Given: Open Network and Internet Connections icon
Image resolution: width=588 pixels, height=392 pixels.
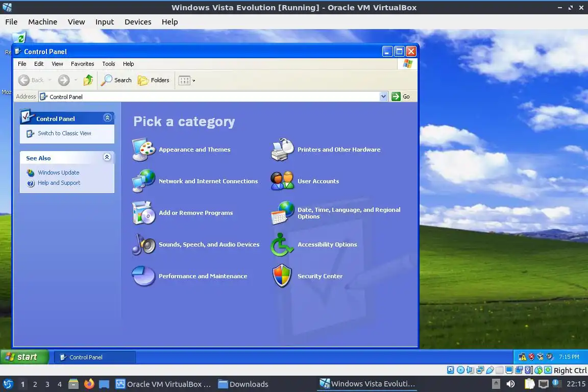Looking at the screenshot, I should 143,181.
